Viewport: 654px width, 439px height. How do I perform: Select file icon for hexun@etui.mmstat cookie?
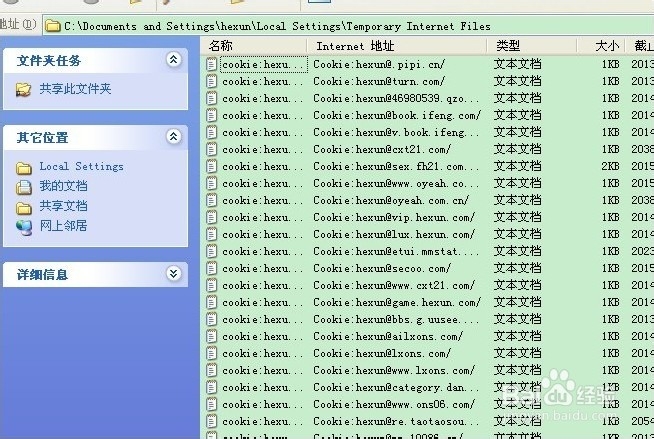click(x=212, y=251)
